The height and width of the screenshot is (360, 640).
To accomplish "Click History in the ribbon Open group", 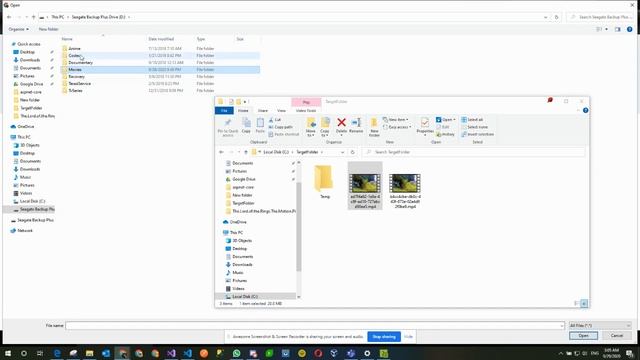I will [445, 134].
